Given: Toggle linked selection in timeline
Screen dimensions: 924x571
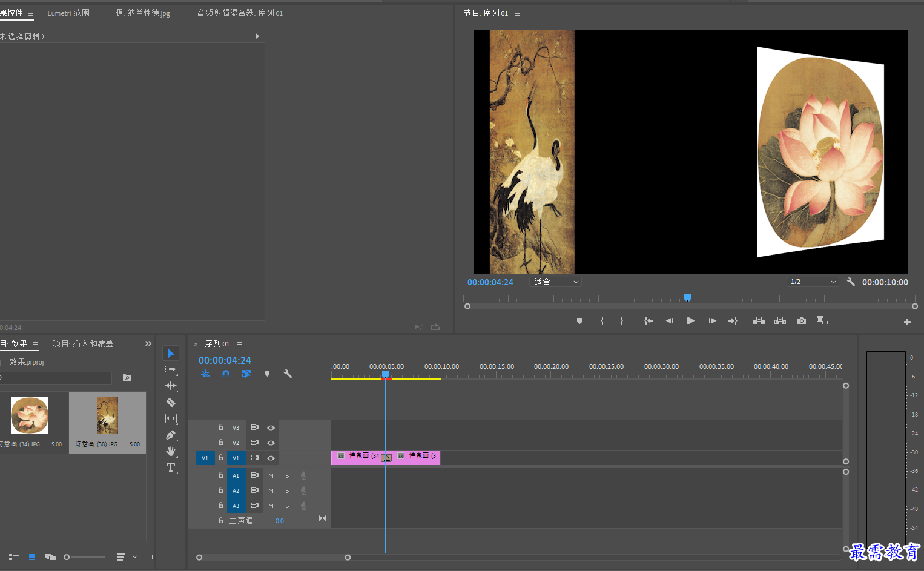Looking at the screenshot, I should (246, 374).
